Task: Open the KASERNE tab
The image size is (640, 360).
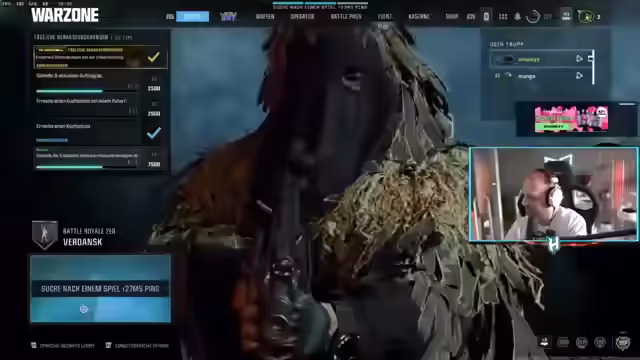Action: tap(419, 17)
